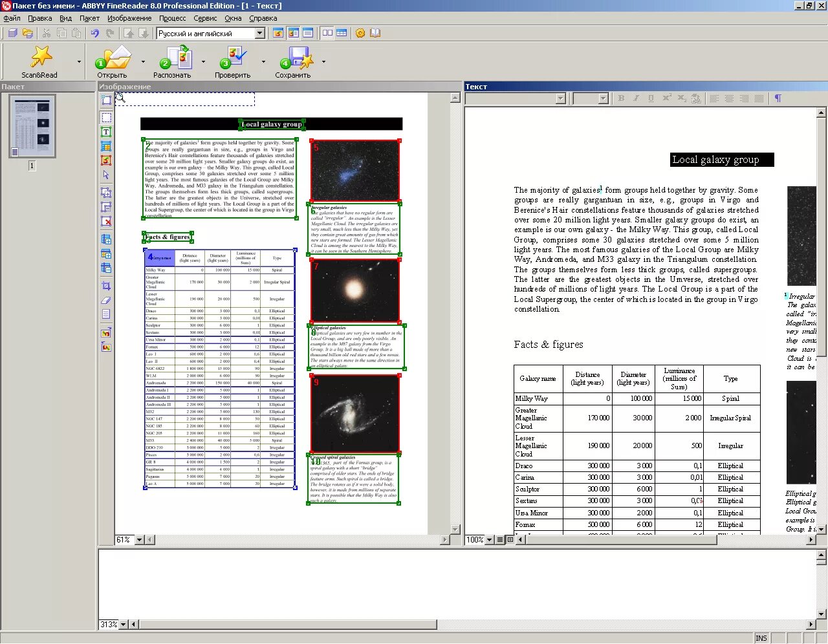Choose the picture area drawing tool
828x644 pixels.
click(106, 160)
